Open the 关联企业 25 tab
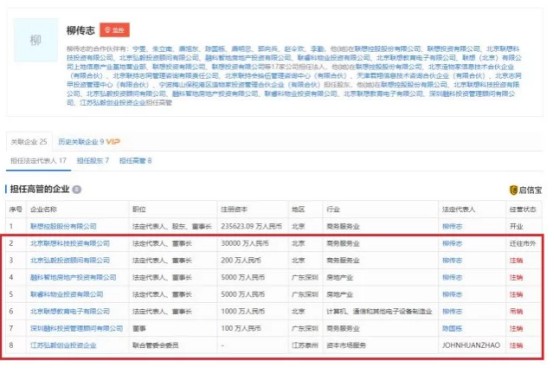 point(29,142)
